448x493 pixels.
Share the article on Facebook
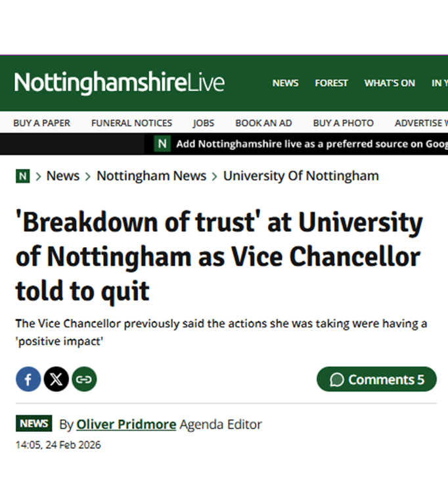pos(28,379)
